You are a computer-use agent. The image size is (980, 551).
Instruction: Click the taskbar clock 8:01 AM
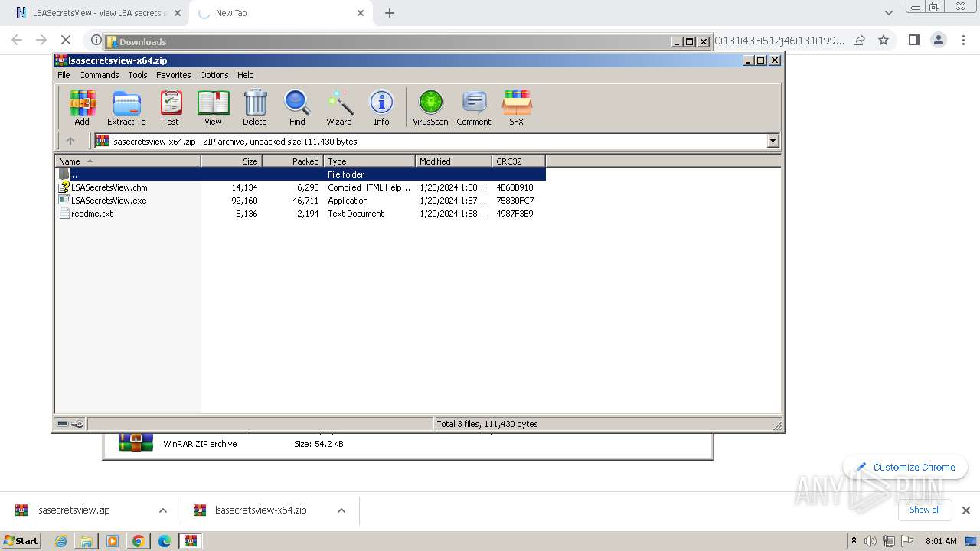[x=941, y=541]
